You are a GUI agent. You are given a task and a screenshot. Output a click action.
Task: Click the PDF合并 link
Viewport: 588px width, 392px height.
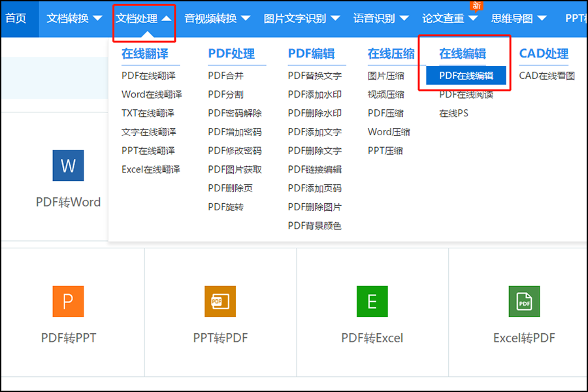click(x=226, y=76)
